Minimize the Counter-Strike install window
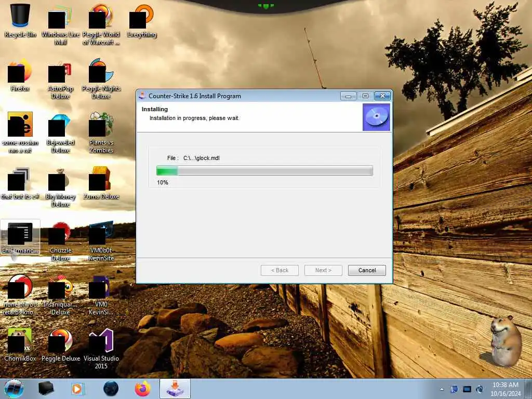Screen dimensions: 532x399 pos(348,96)
